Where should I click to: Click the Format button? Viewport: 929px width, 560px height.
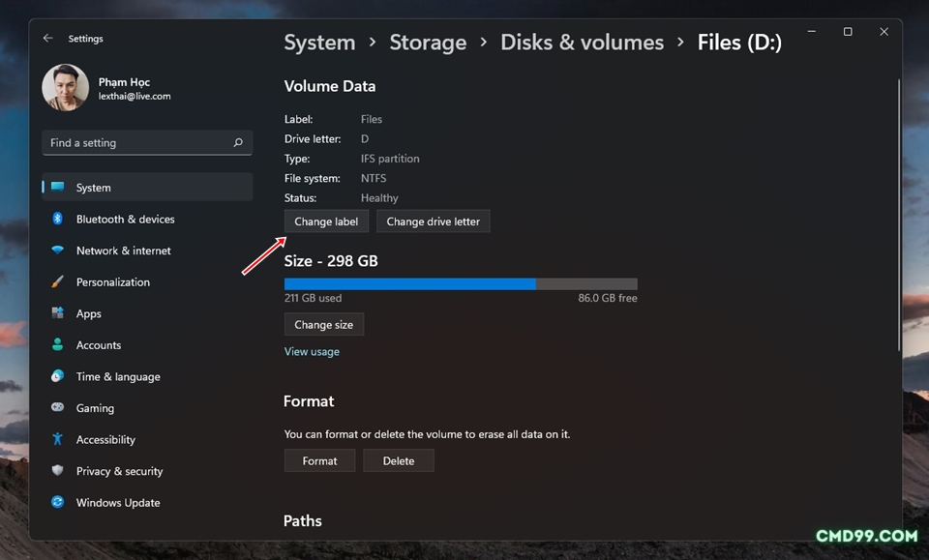click(320, 460)
